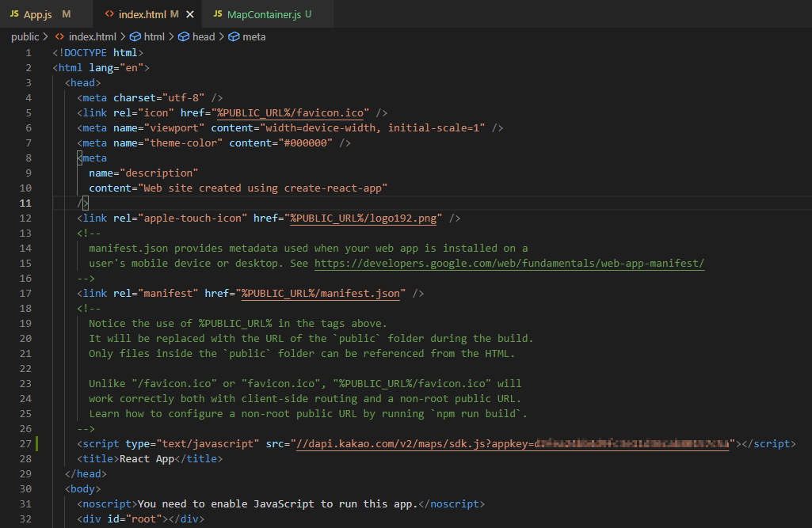
Task: Click the type="text/javascript" attribute
Action: (193, 443)
